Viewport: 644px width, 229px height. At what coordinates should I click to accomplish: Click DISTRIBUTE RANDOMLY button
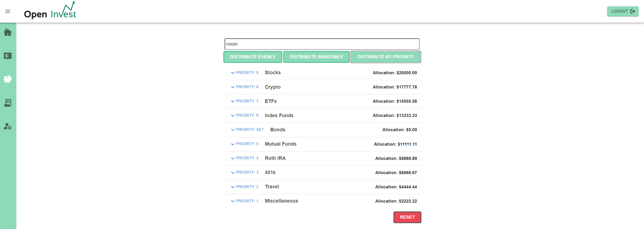(316, 57)
